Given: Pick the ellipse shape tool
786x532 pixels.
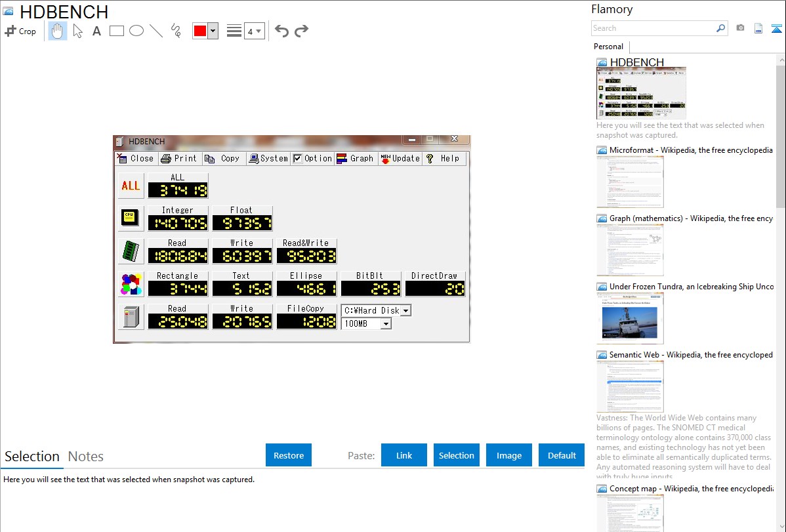Looking at the screenshot, I should point(136,31).
